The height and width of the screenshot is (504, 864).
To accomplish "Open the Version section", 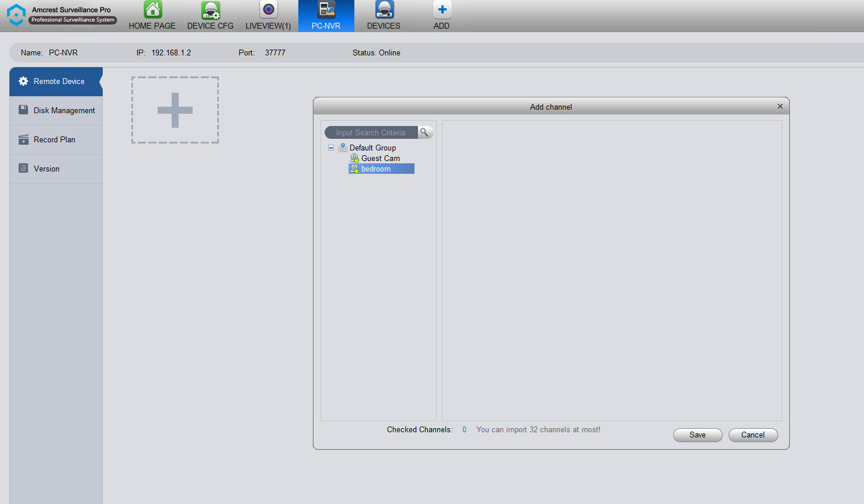I will pos(56,169).
